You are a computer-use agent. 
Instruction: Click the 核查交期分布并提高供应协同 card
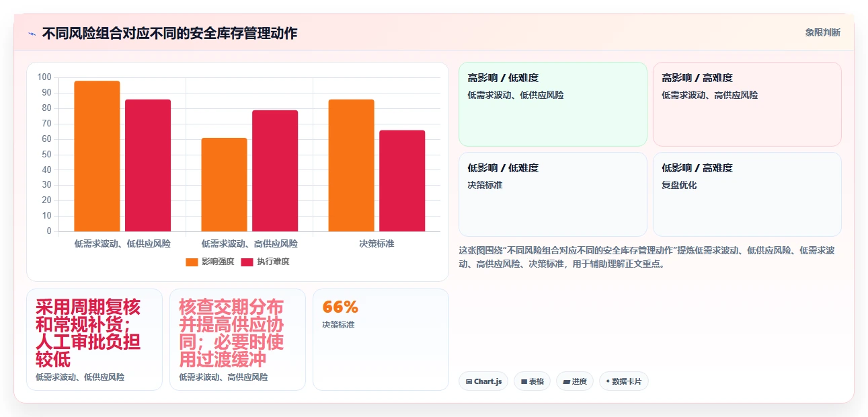click(x=237, y=340)
